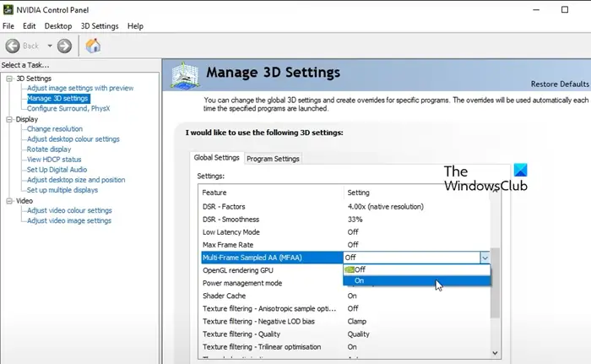Select Texture filtering - Anisotropic sample row
The width and height of the screenshot is (591, 364).
coord(345,308)
